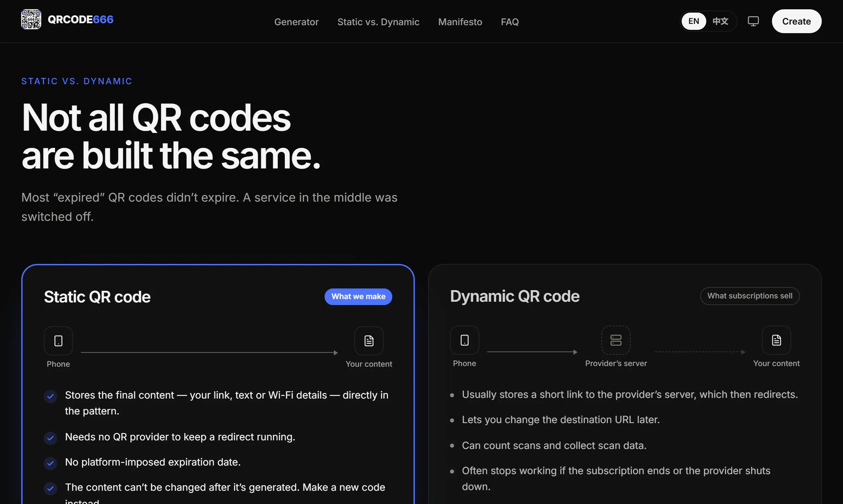Click Phone icon in Dynamic QR card
This screenshot has height=504, width=843.
pyautogui.click(x=464, y=340)
